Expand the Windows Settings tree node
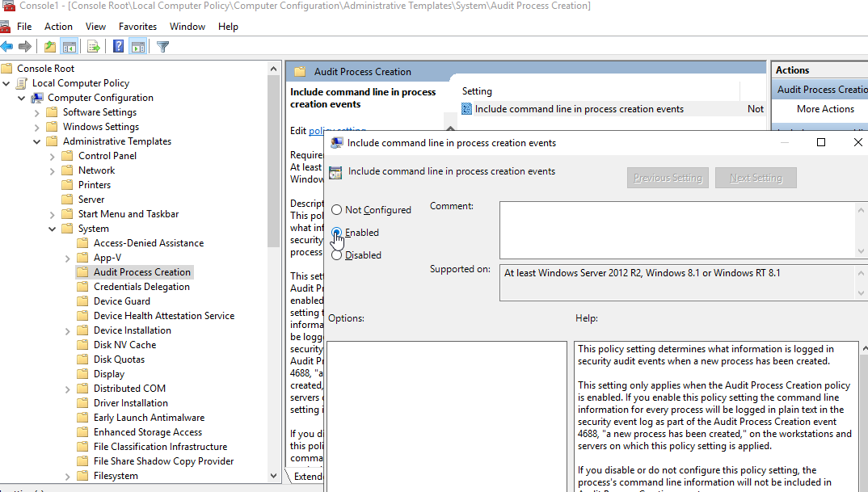Viewport: 868px width, 492px height. pyautogui.click(x=37, y=127)
